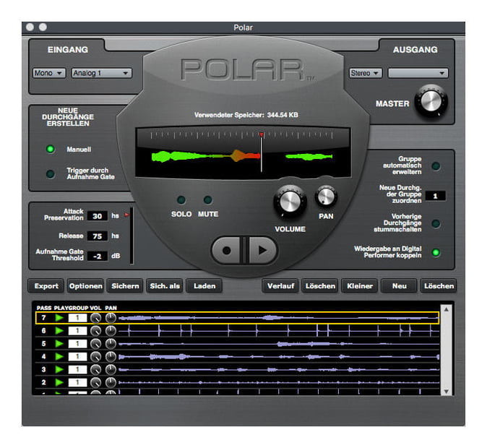Viewport: 487px width, 448px height.
Task: Click the Sichern button
Action: pyautogui.click(x=125, y=286)
